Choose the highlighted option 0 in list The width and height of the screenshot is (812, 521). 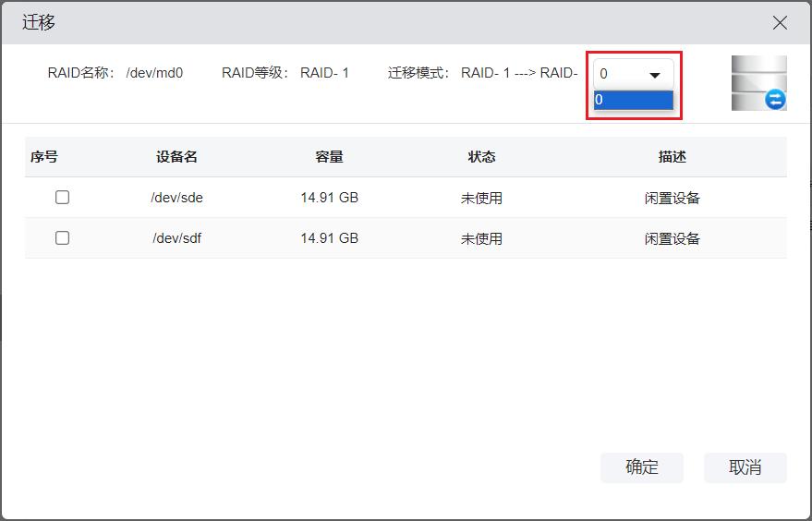634,100
